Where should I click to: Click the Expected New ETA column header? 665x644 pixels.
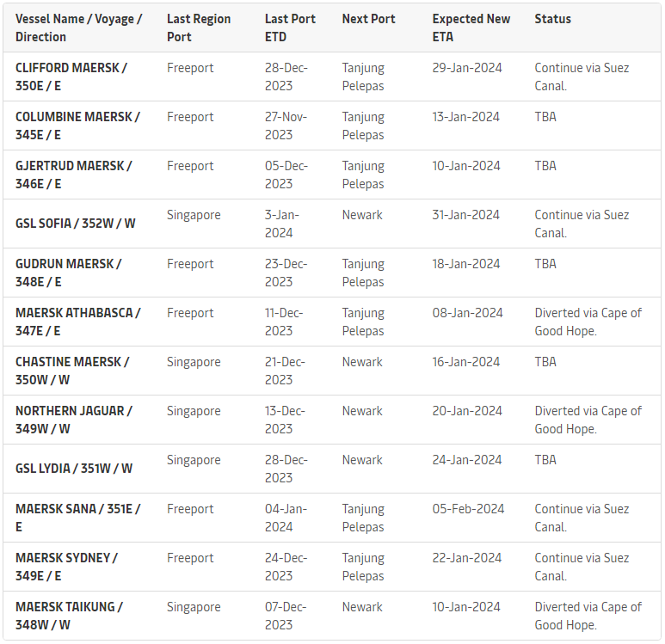(x=471, y=28)
